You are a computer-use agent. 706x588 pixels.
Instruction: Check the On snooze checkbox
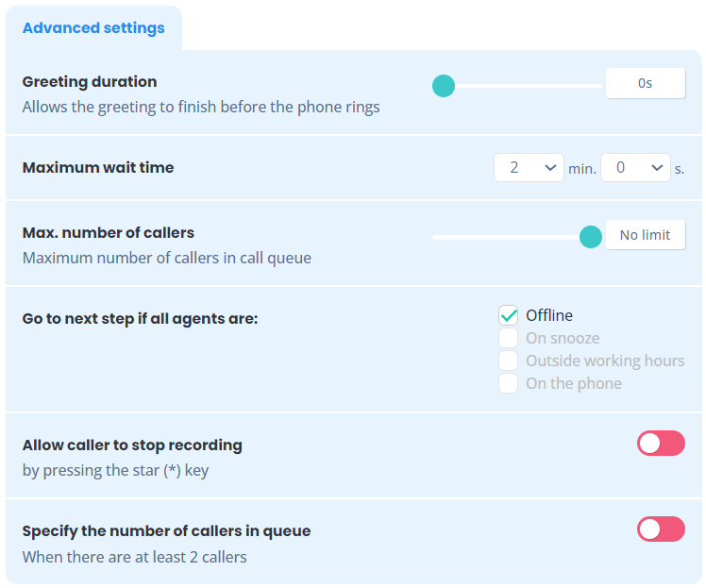click(x=509, y=338)
